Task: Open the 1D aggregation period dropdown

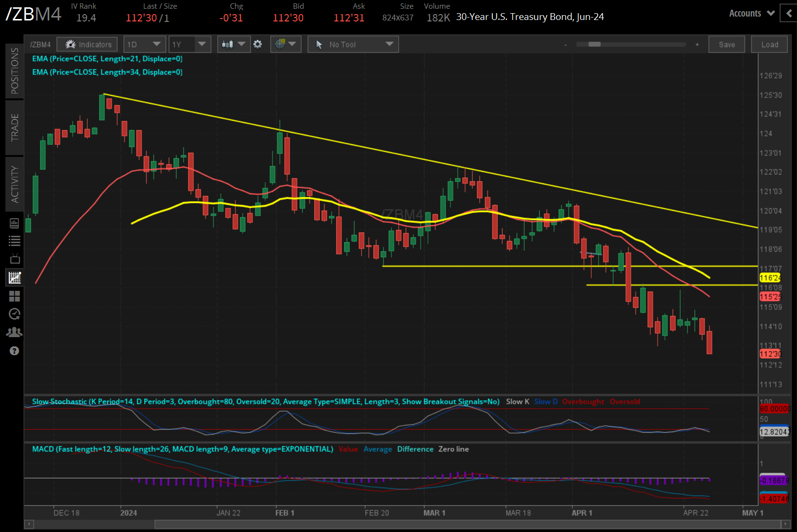Action: 144,44
